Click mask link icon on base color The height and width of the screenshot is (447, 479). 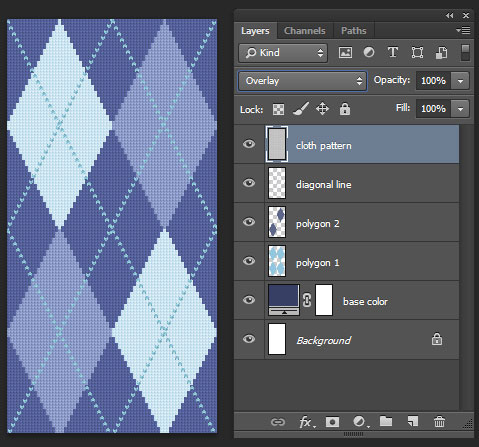307,300
